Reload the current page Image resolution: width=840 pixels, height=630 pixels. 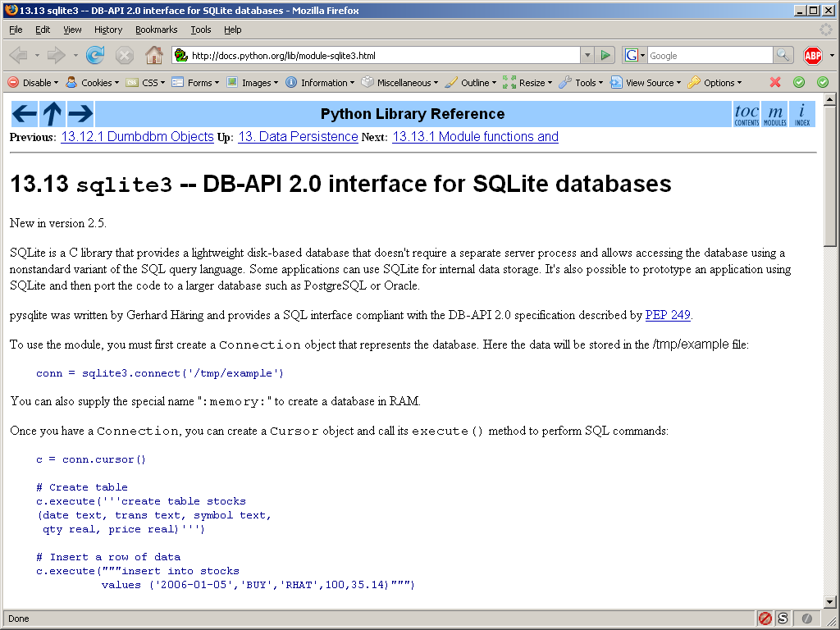pos(95,55)
